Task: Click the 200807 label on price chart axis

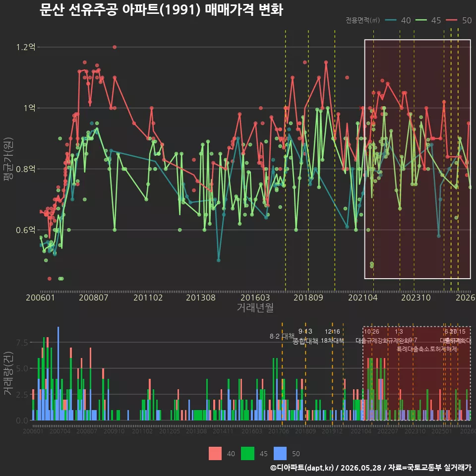Action: coord(94,297)
